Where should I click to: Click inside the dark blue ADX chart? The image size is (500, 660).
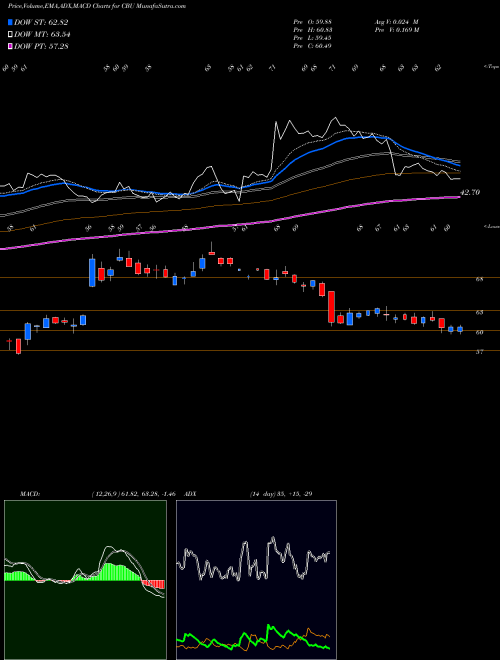[x=256, y=580]
